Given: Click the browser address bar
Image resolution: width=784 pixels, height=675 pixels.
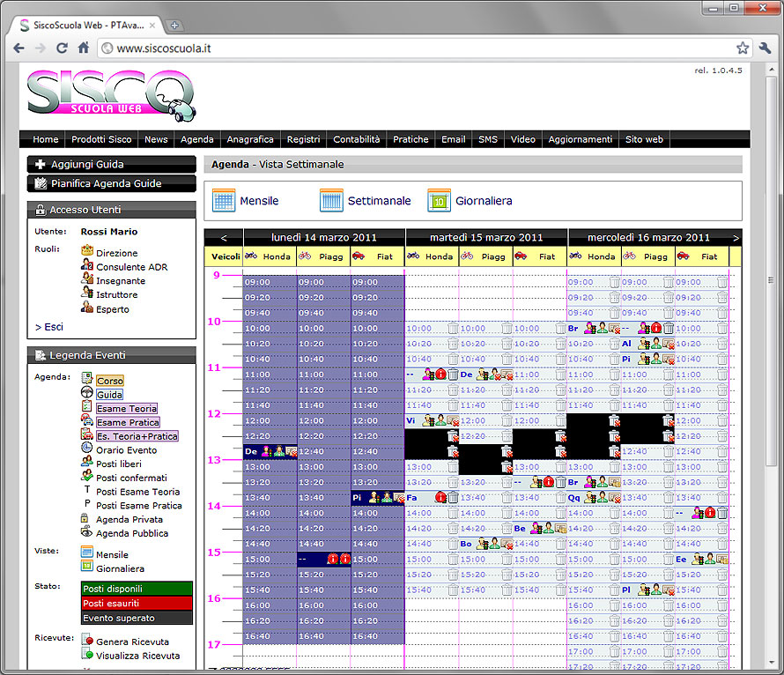Looking at the screenshot, I should click(414, 48).
